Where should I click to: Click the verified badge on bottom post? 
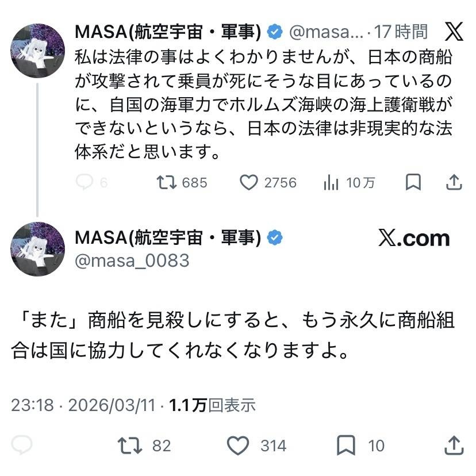275,238
